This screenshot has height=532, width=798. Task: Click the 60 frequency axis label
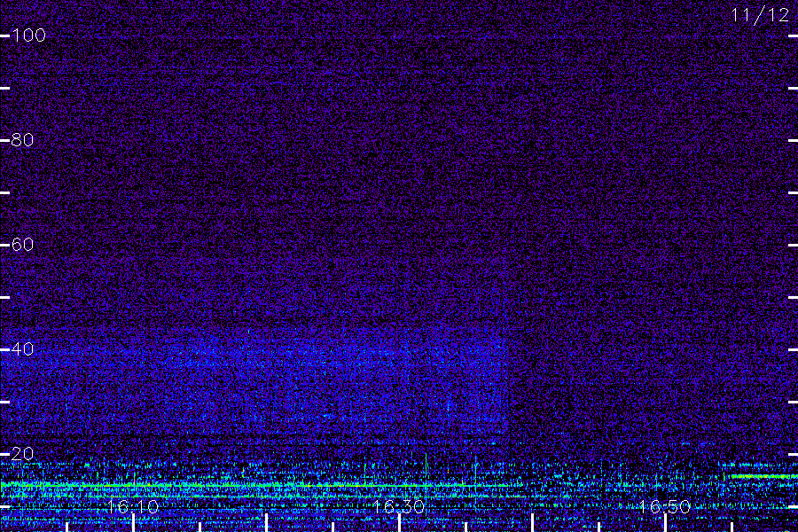pyautogui.click(x=23, y=245)
